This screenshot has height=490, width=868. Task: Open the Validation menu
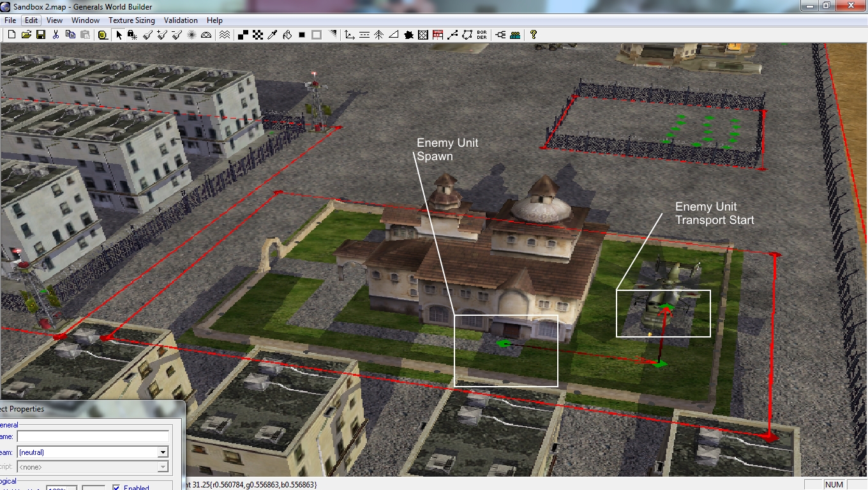pos(181,20)
